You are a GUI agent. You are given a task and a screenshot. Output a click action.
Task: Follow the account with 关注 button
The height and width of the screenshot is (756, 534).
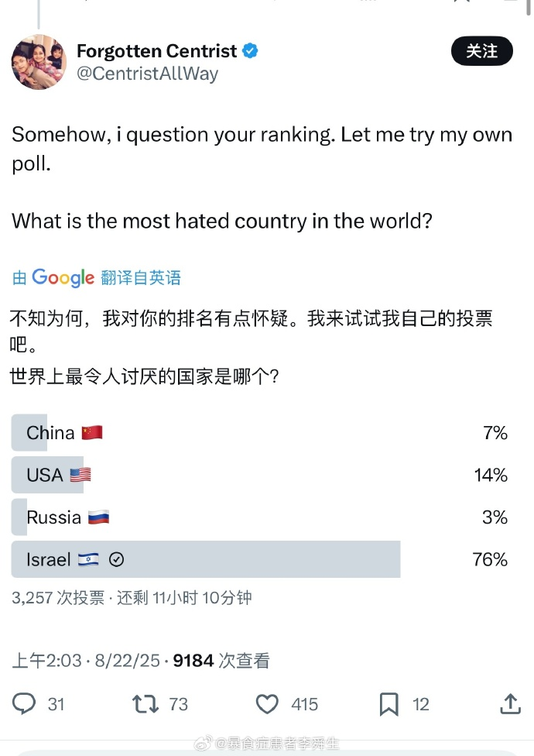coord(482,50)
